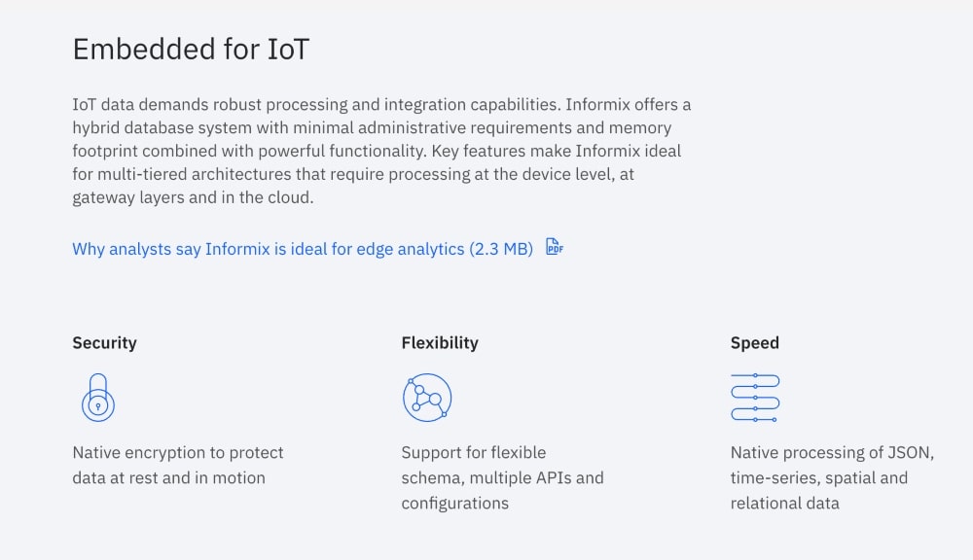Viewport: 973px width, 560px height.
Task: Click 'Native encryption to protect' text line
Action: click(178, 452)
